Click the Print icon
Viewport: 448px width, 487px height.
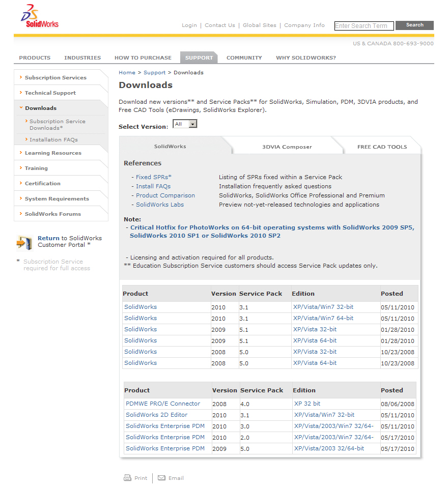pos(127,477)
